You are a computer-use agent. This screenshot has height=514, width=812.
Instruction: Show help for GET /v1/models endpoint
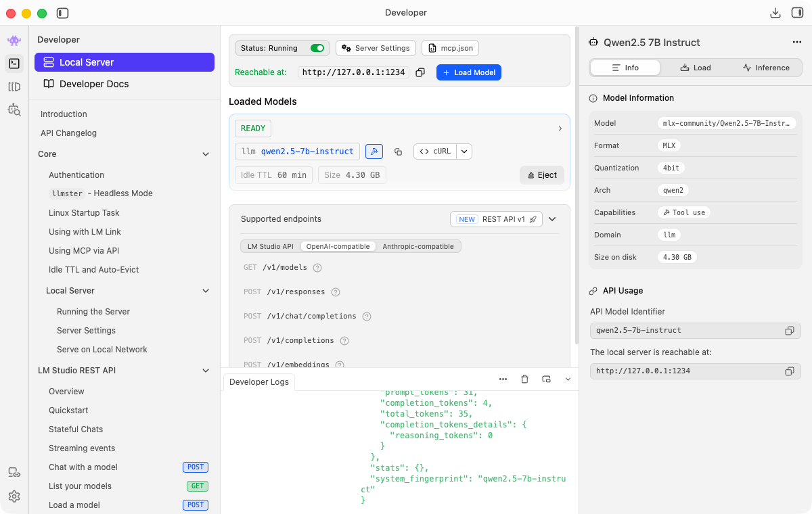pos(317,268)
